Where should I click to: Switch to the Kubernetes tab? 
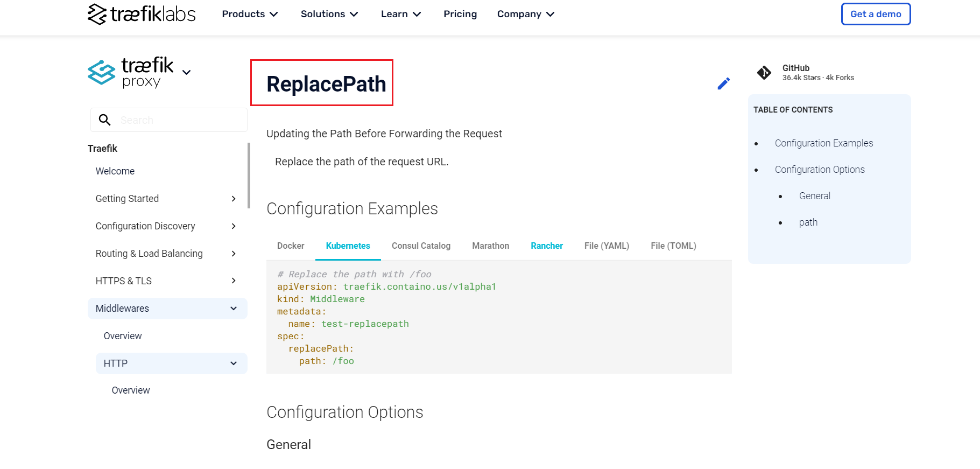click(x=348, y=246)
